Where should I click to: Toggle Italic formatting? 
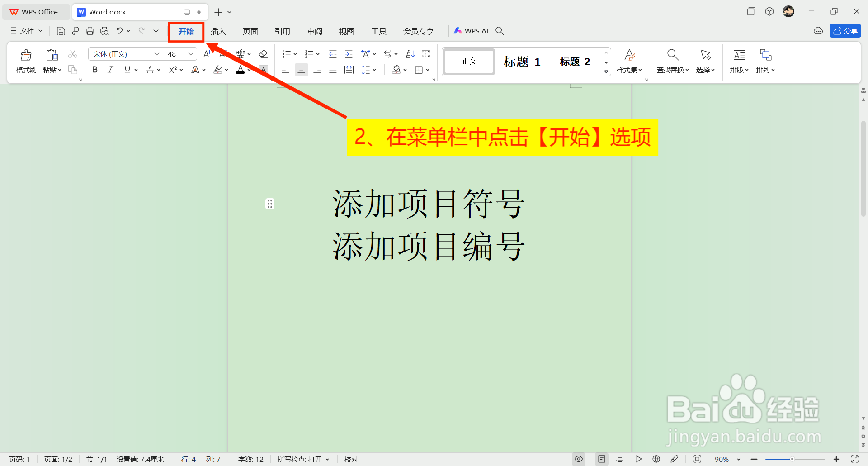[x=110, y=70]
